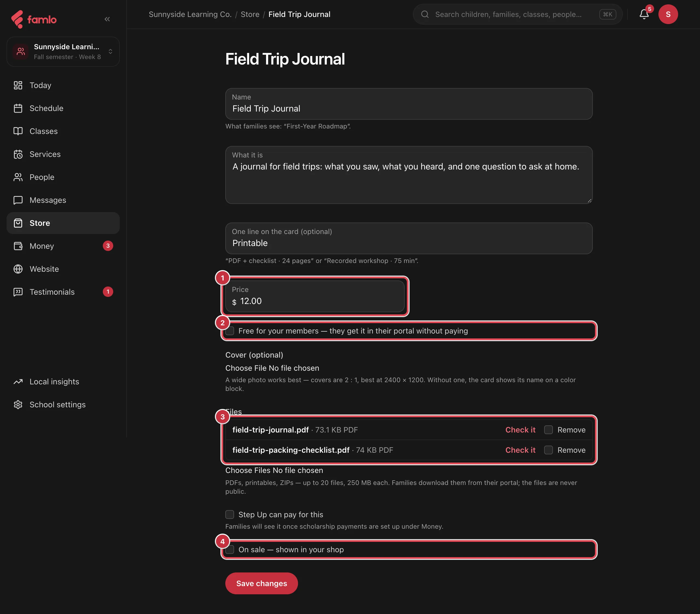Collapse the sidebar with double-chevron icon
The width and height of the screenshot is (700, 614).
click(107, 19)
